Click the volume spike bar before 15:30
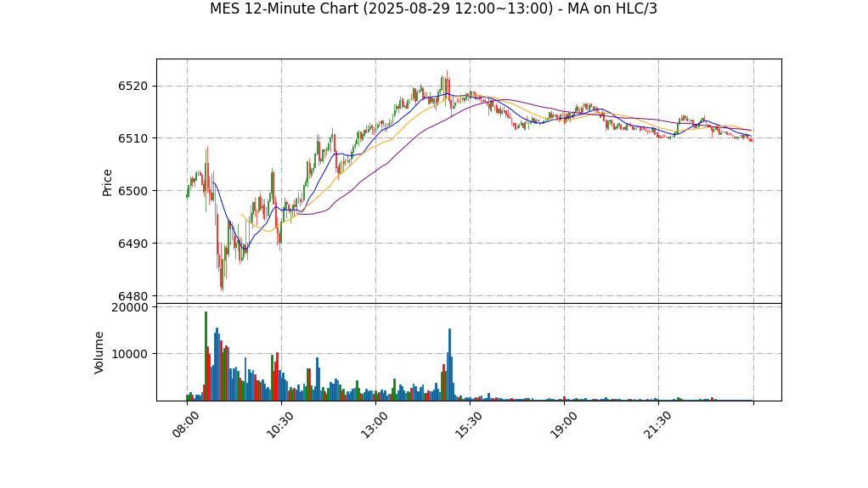868x488 pixels. point(449,365)
